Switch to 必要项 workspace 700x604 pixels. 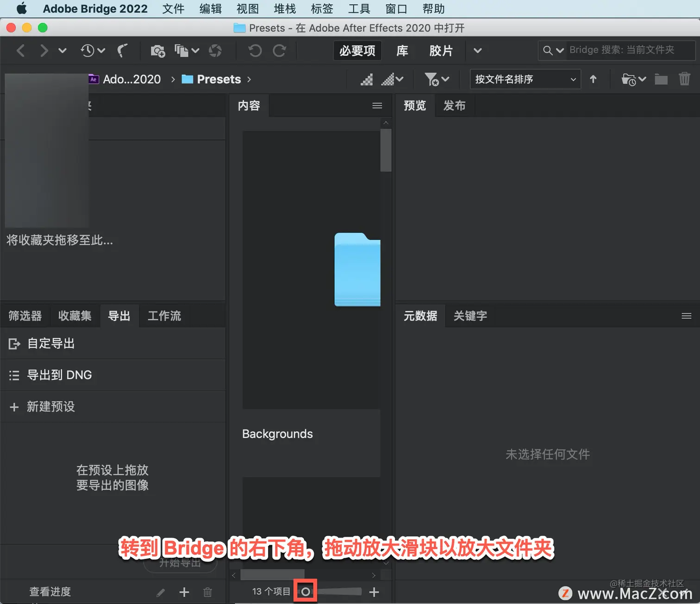(x=357, y=50)
